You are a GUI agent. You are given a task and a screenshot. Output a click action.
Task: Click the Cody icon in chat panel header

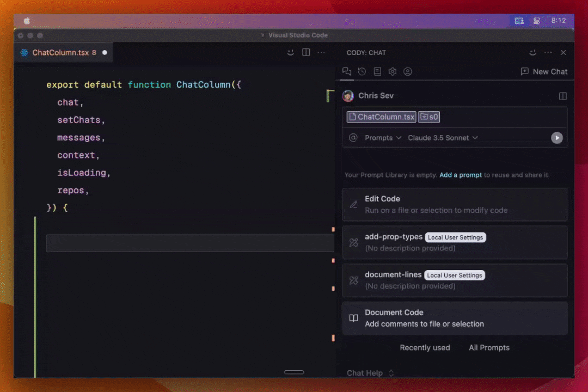[x=532, y=52]
